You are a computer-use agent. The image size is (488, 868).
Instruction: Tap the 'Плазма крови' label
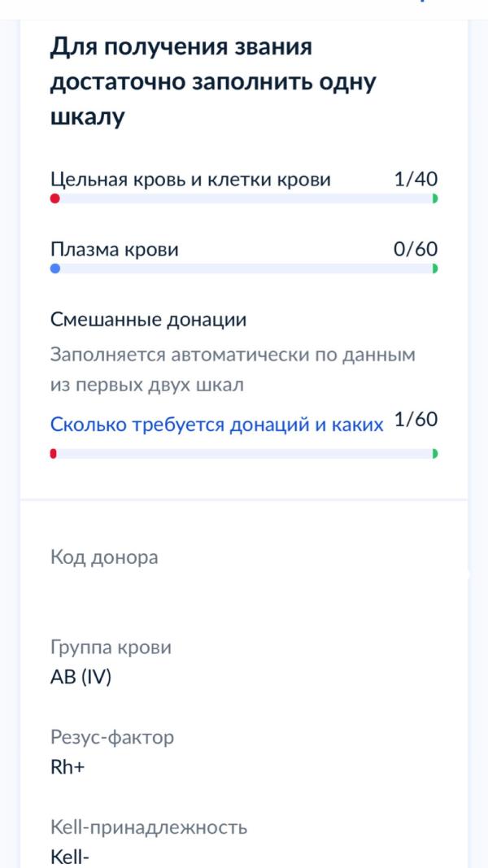114,250
